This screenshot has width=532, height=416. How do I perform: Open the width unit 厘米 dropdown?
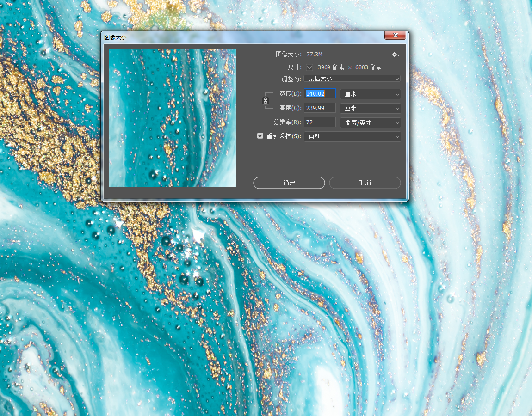[371, 94]
